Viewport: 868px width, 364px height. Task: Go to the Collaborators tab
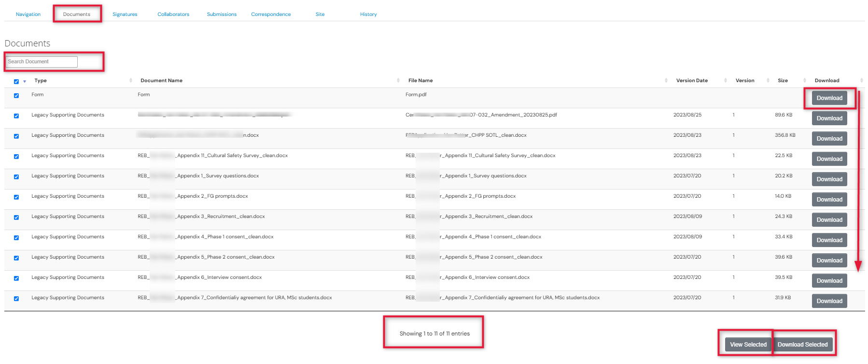click(x=173, y=15)
